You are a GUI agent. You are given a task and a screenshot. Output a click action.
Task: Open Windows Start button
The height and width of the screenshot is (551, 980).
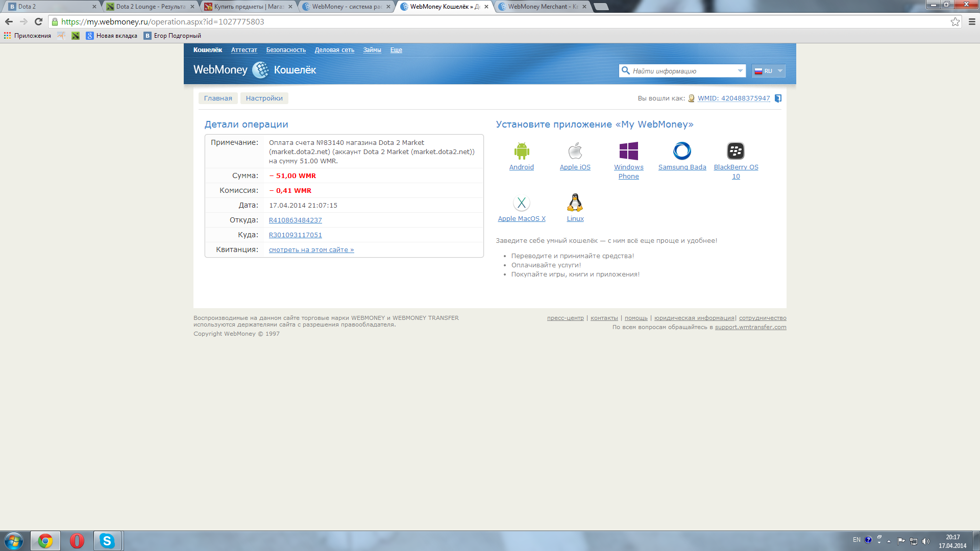point(14,541)
